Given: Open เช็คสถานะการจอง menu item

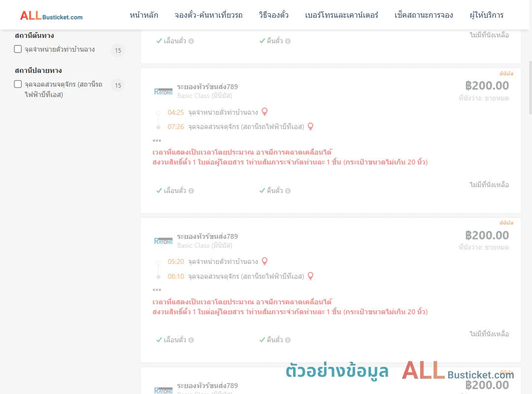Looking at the screenshot, I should [x=424, y=15].
